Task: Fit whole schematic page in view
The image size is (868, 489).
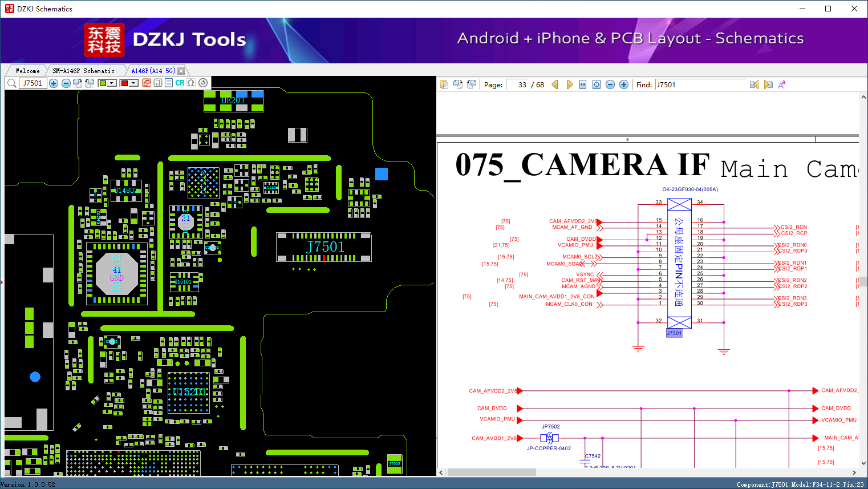Action: click(597, 84)
